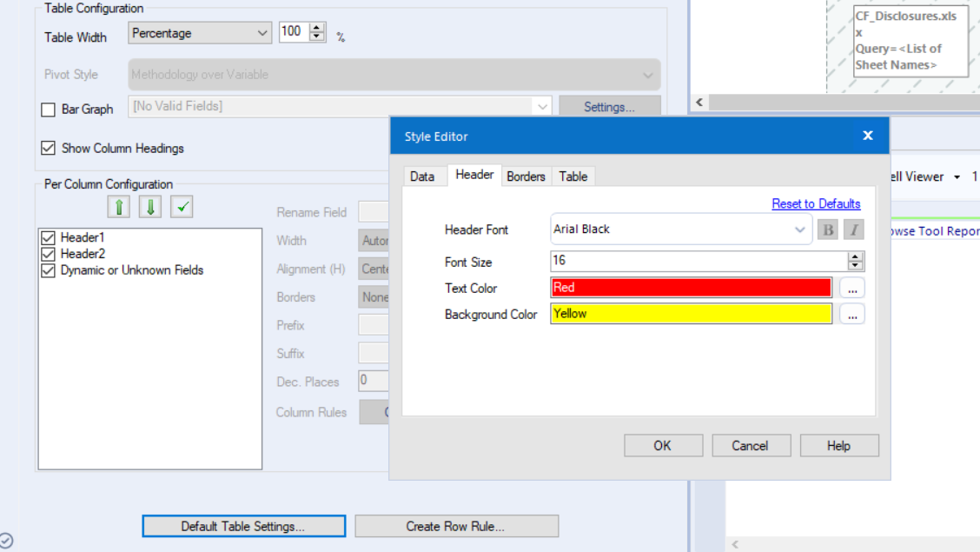The image size is (980, 552).
Task: Open Default Table Settings
Action: (x=243, y=525)
